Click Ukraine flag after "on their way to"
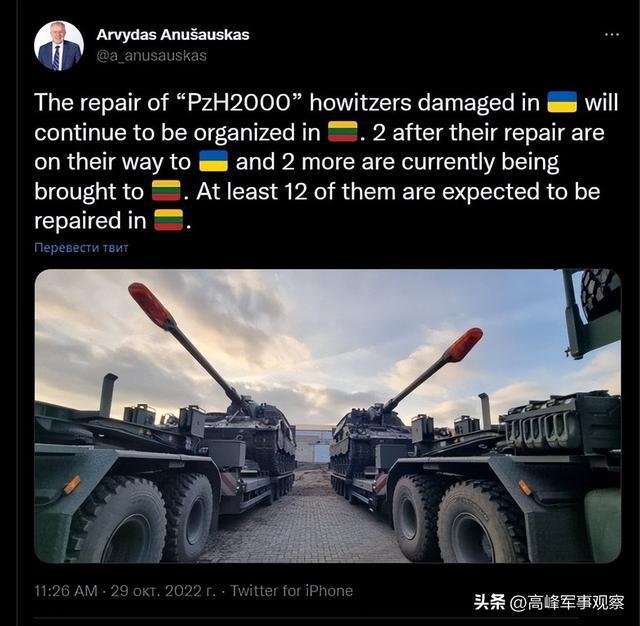Image resolution: width=640 pixels, height=626 pixels. tap(213, 161)
